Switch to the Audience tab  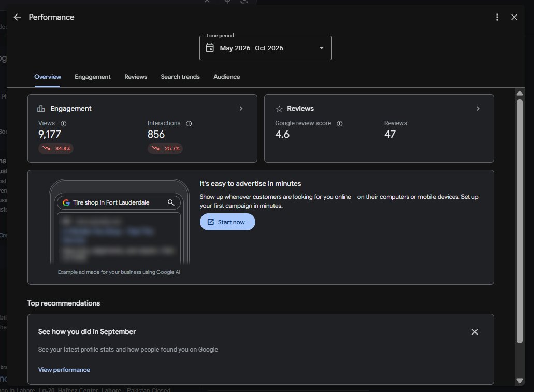pyautogui.click(x=226, y=77)
